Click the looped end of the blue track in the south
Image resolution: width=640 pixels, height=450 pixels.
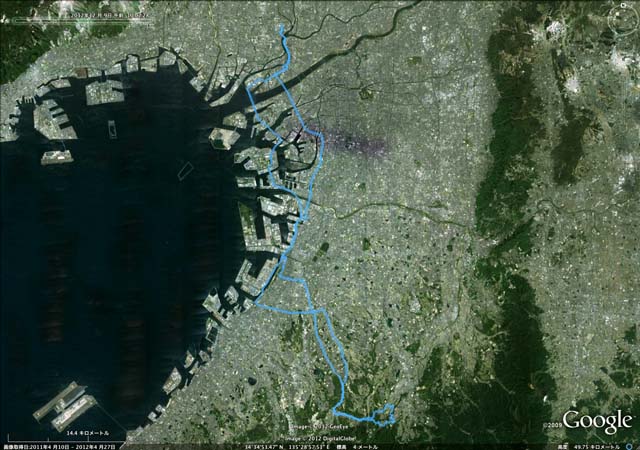384,415
